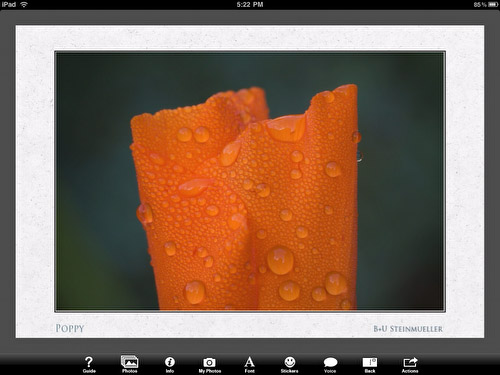Choose the Font tool
This screenshot has width=500, height=375.
point(249,365)
